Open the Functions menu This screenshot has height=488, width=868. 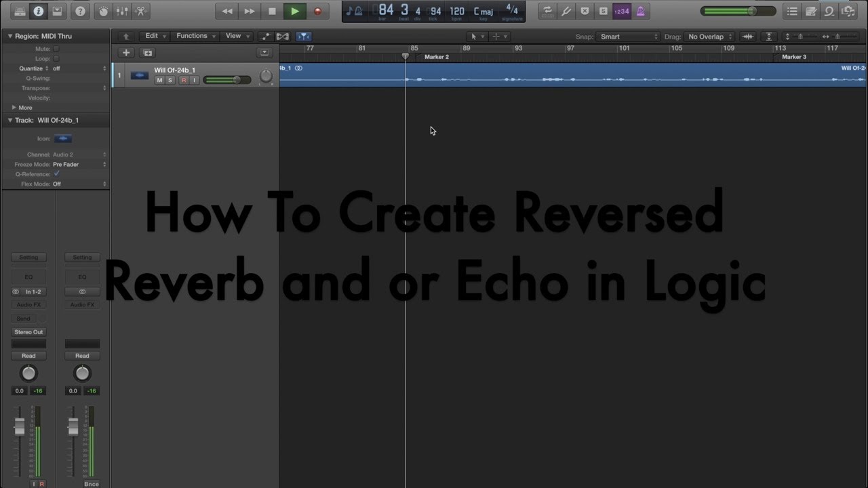196,36
